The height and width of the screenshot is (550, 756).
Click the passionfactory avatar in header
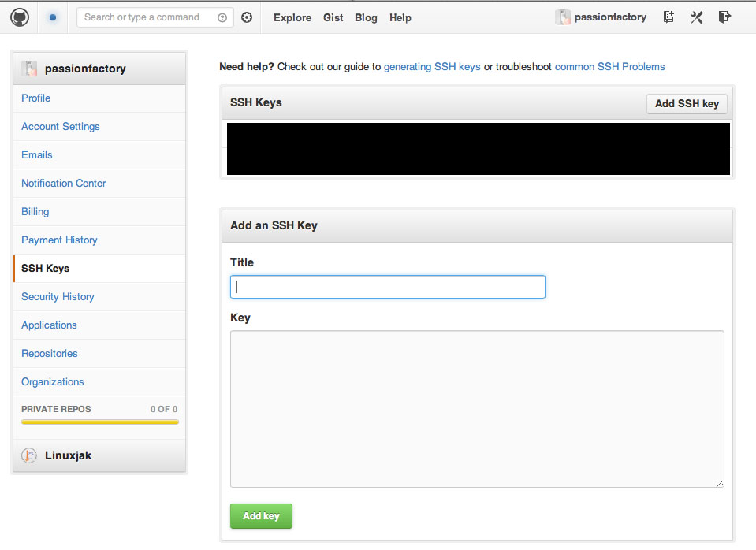point(562,17)
